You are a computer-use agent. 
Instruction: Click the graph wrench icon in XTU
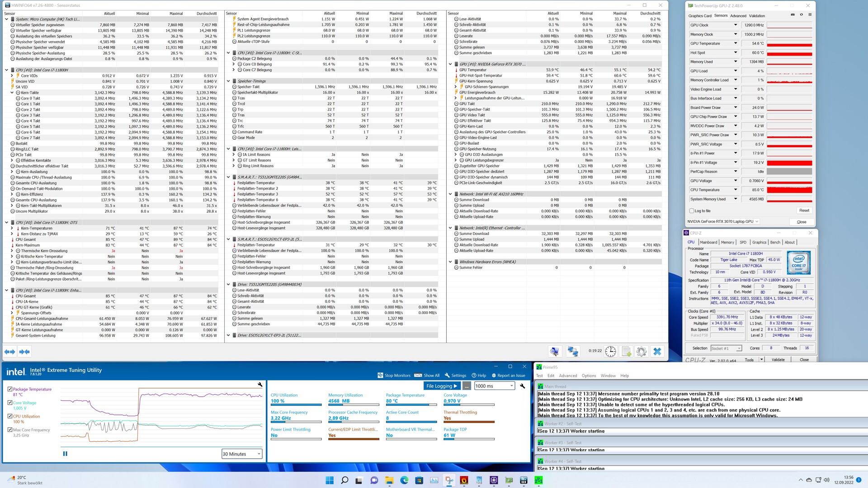[x=260, y=385]
